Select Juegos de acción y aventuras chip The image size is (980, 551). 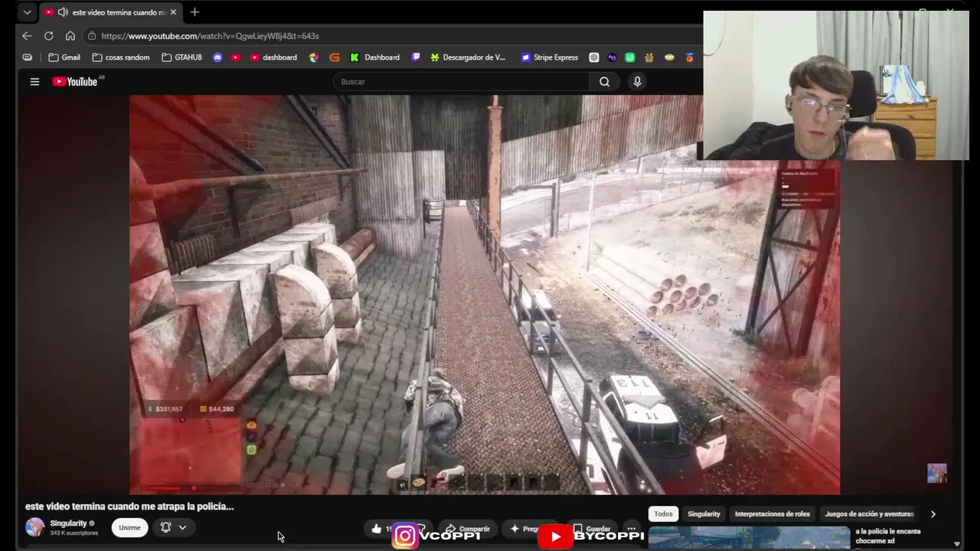pos(869,514)
